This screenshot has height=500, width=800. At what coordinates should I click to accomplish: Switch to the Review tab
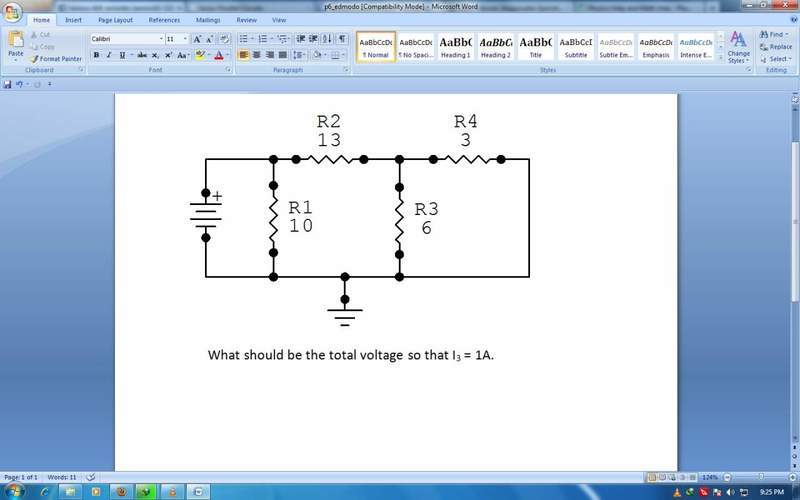pyautogui.click(x=246, y=20)
